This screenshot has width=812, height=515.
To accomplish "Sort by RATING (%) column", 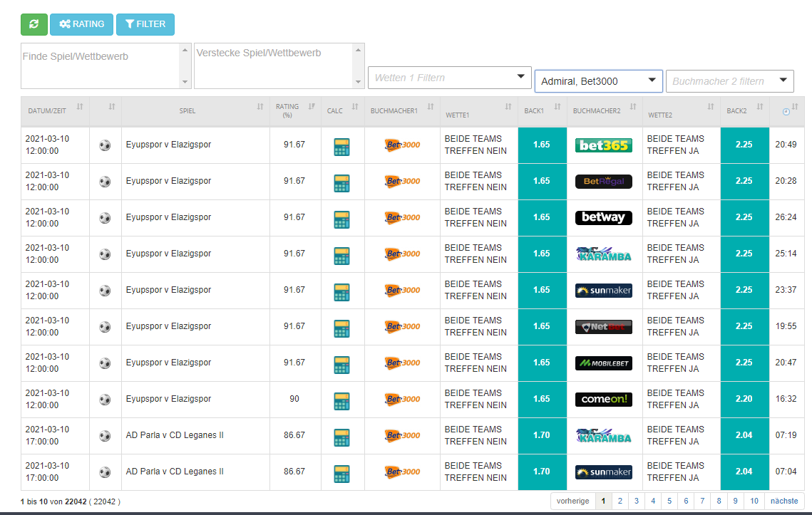I will (x=295, y=110).
